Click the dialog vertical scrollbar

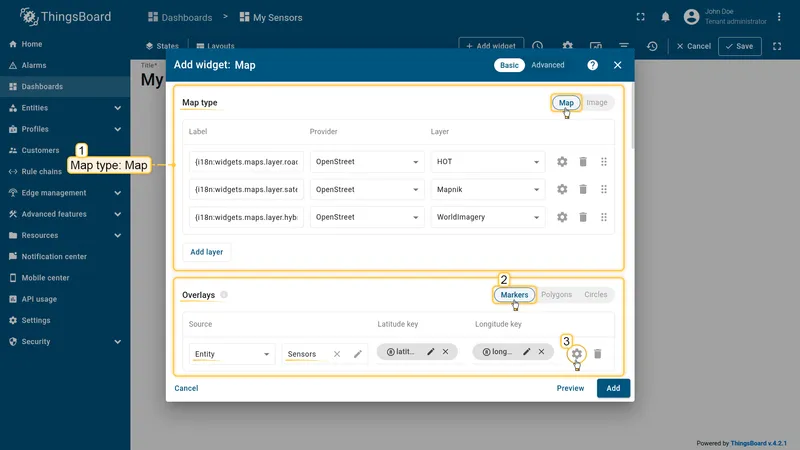(x=633, y=116)
